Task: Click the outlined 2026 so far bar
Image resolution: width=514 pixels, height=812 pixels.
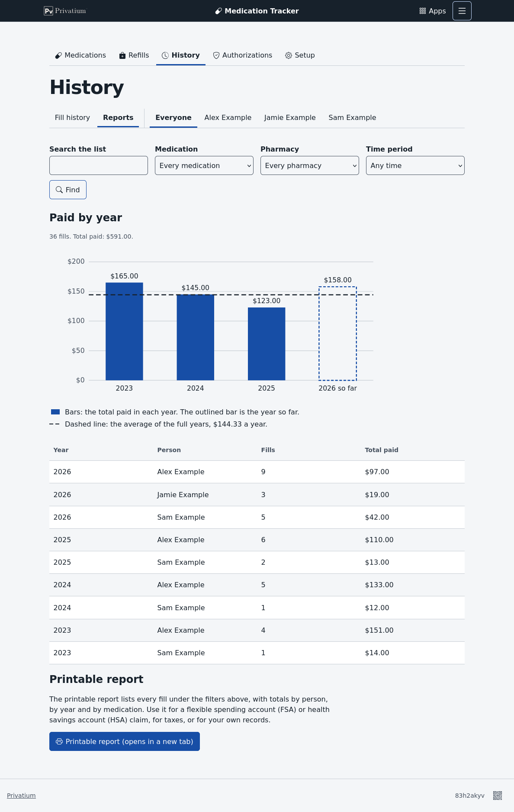Action: tap(338, 333)
